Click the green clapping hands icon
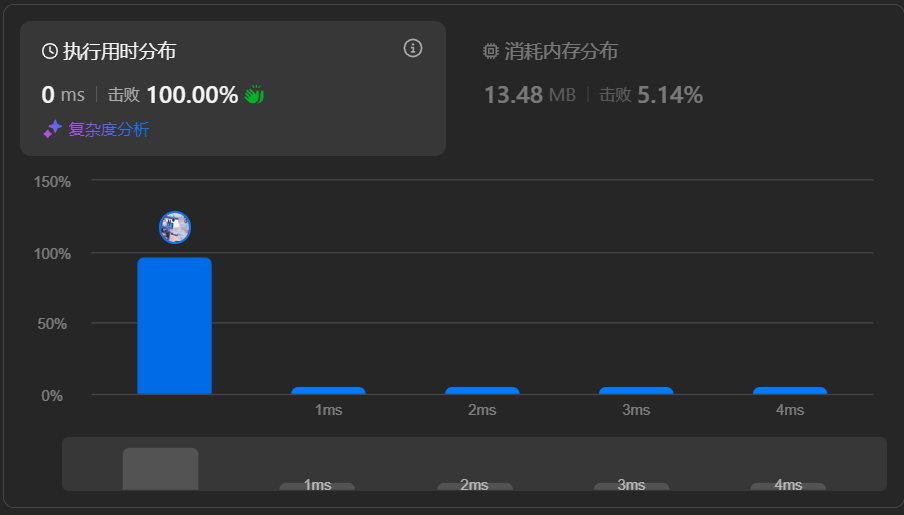Viewport: 904px width, 515px height. (254, 94)
